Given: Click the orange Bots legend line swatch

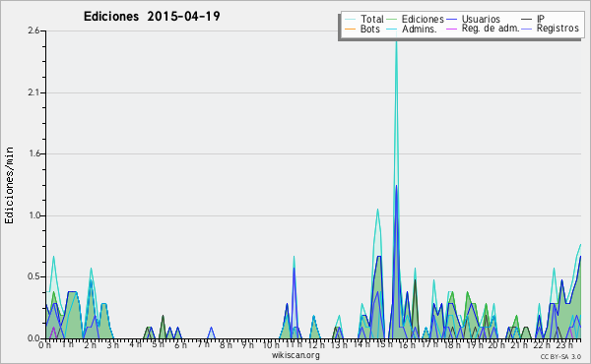Looking at the screenshot, I should pos(350,29).
